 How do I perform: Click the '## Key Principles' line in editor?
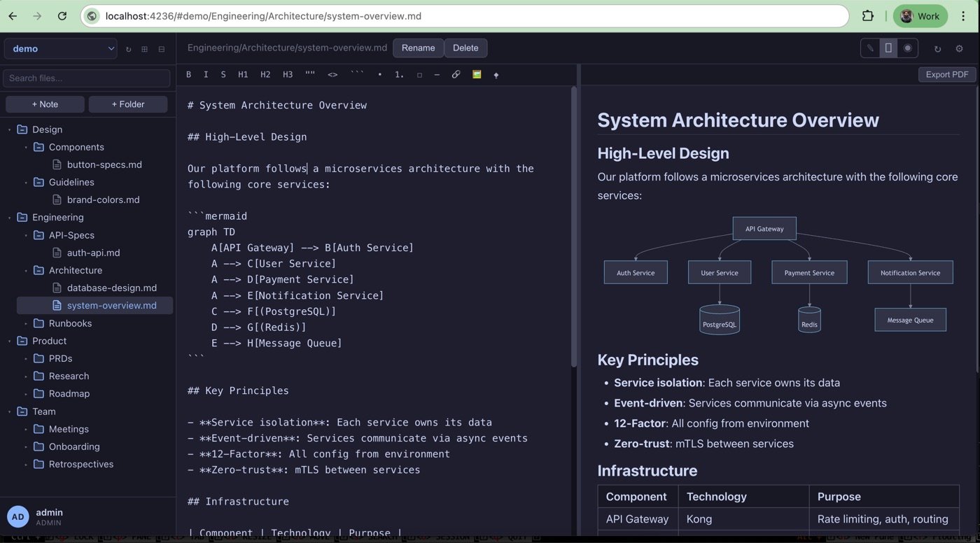point(238,390)
